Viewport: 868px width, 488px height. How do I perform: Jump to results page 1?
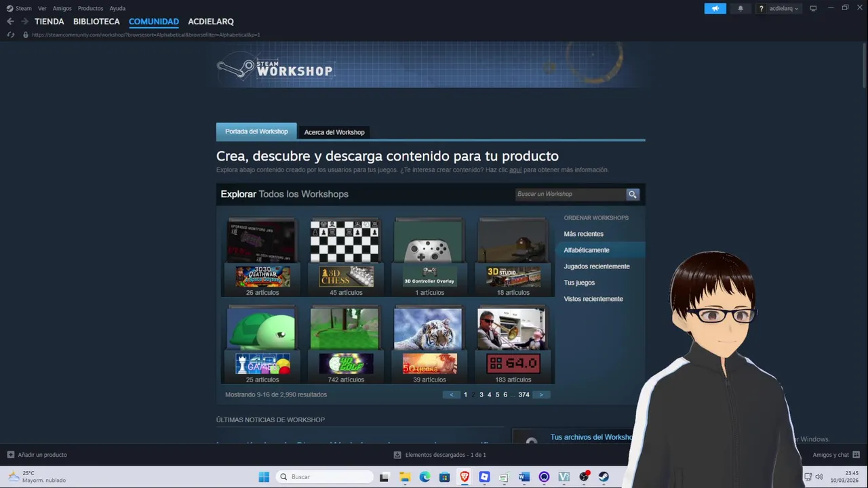[x=465, y=394]
